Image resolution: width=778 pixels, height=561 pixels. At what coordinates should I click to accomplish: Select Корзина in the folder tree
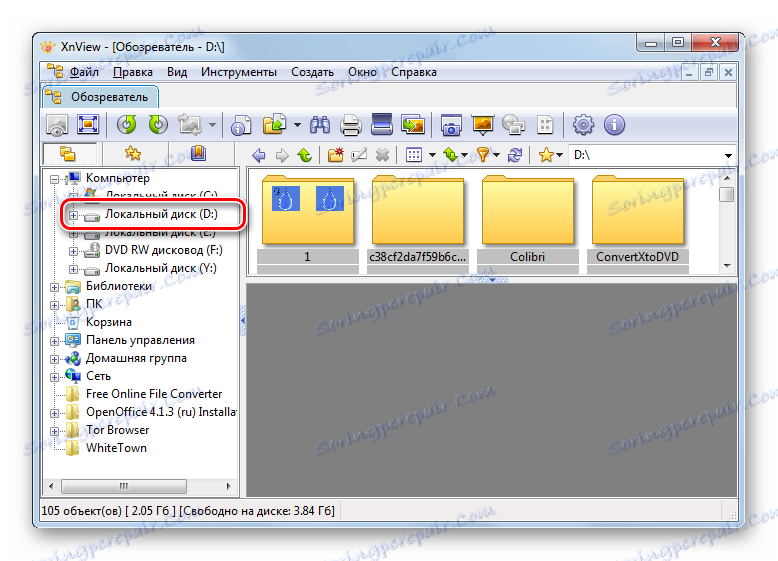(109, 322)
